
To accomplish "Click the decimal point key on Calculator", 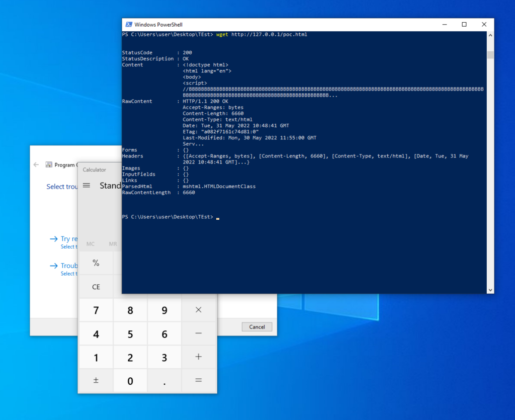I will (164, 381).
